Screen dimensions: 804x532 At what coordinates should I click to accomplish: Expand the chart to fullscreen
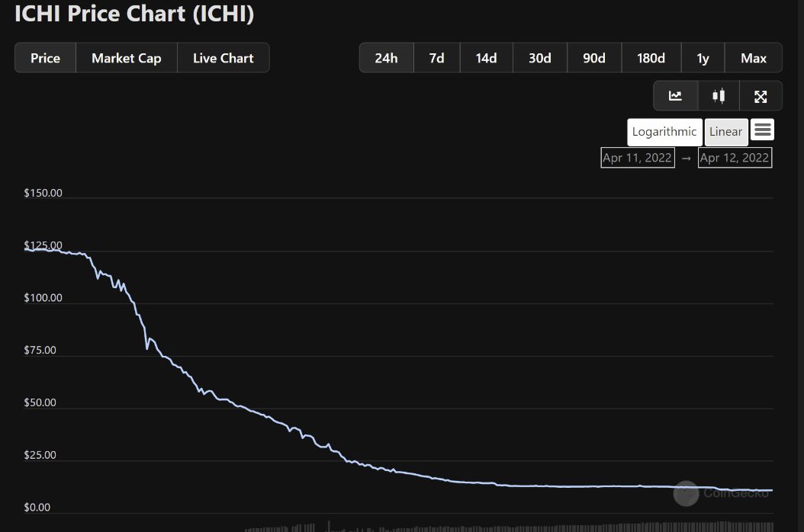[761, 95]
